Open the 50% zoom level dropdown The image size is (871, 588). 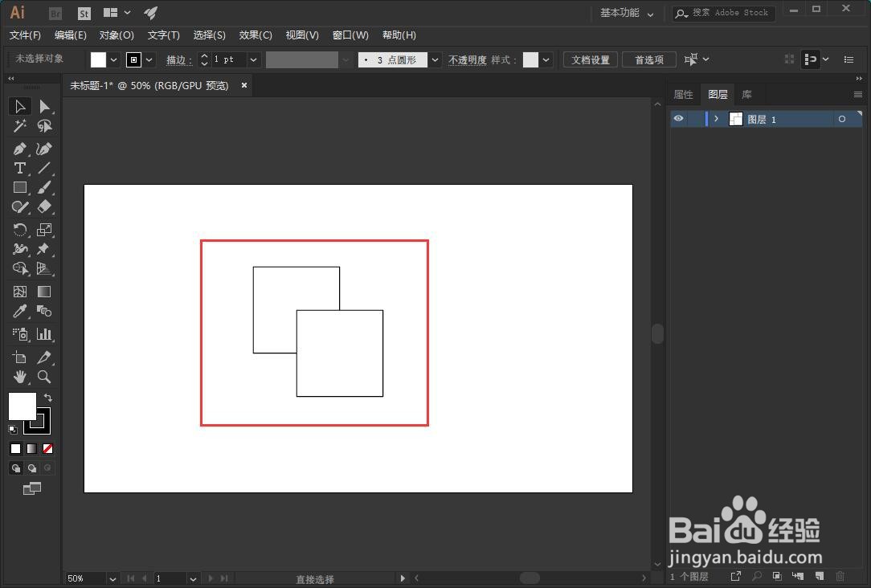112,578
